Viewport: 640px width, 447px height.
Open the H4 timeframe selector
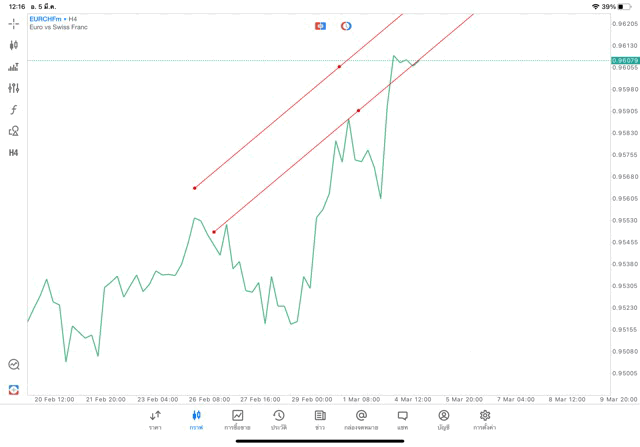point(14,153)
